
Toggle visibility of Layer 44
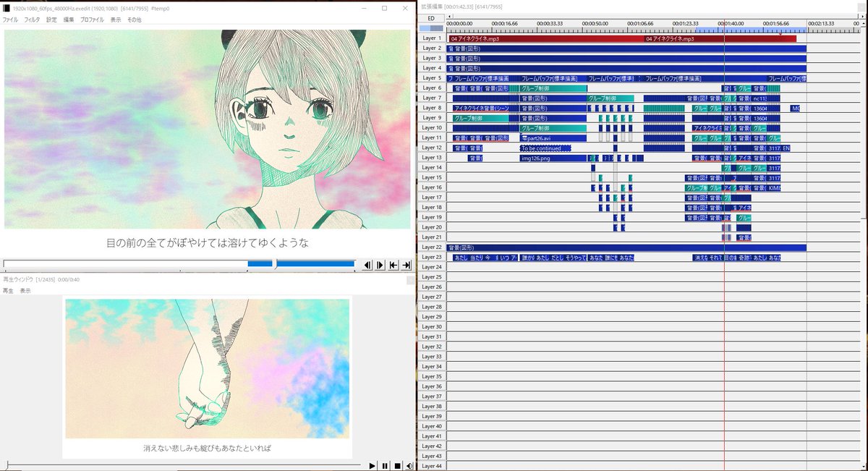tap(432, 466)
